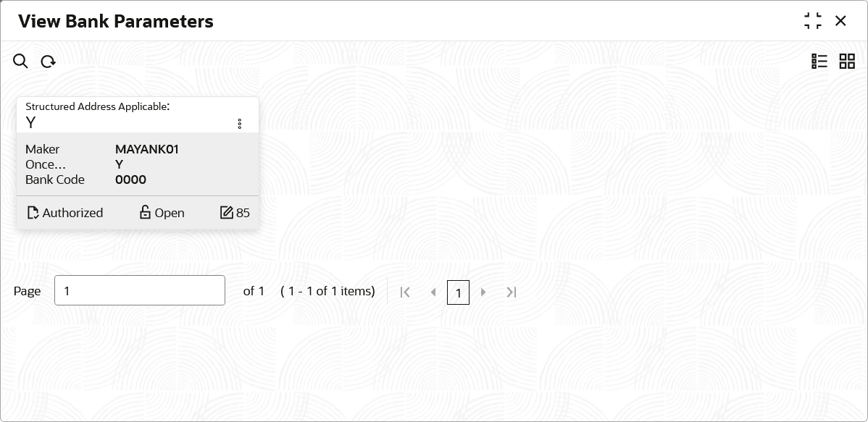Click the Open lock status icon
This screenshot has width=868, height=422.
[x=145, y=212]
